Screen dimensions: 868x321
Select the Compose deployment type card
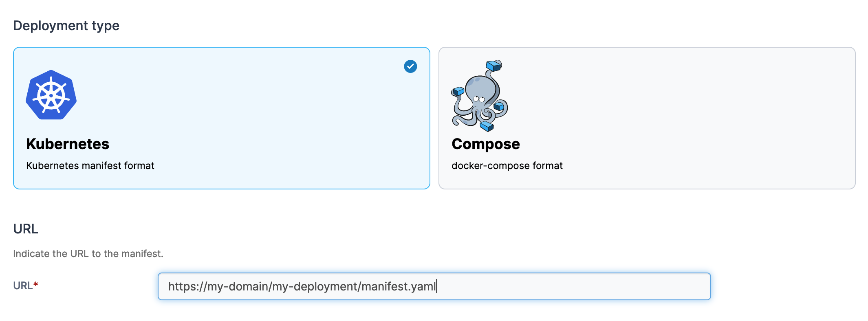click(x=647, y=118)
